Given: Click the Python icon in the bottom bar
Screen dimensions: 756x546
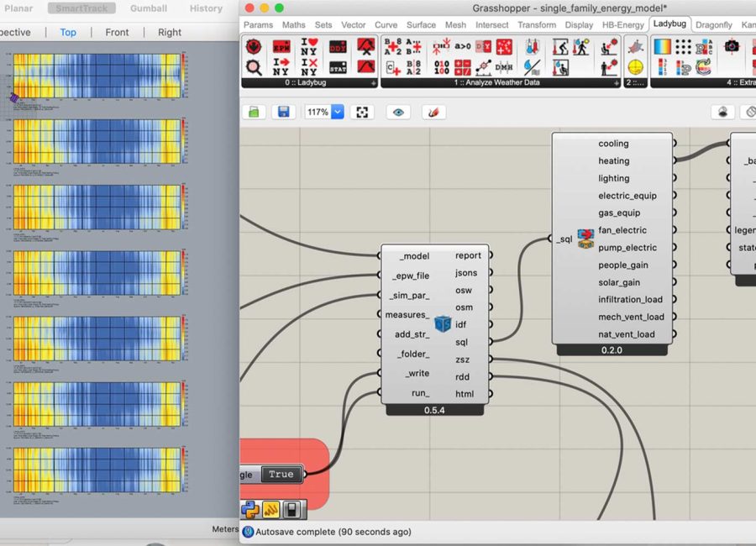Looking at the screenshot, I should coord(250,509).
